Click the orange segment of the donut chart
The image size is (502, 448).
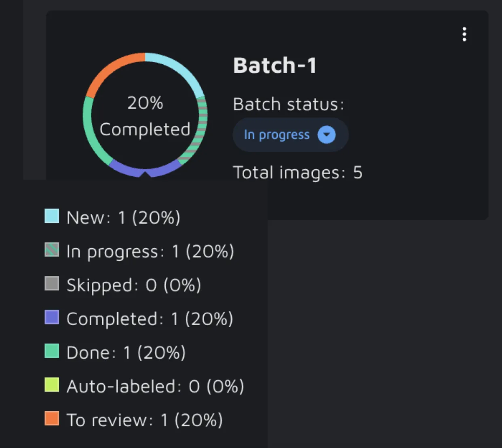110,70
